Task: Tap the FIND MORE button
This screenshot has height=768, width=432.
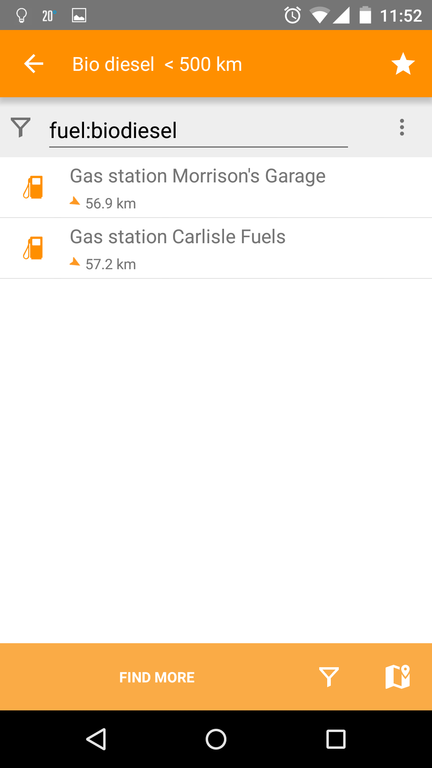Action: 157,677
